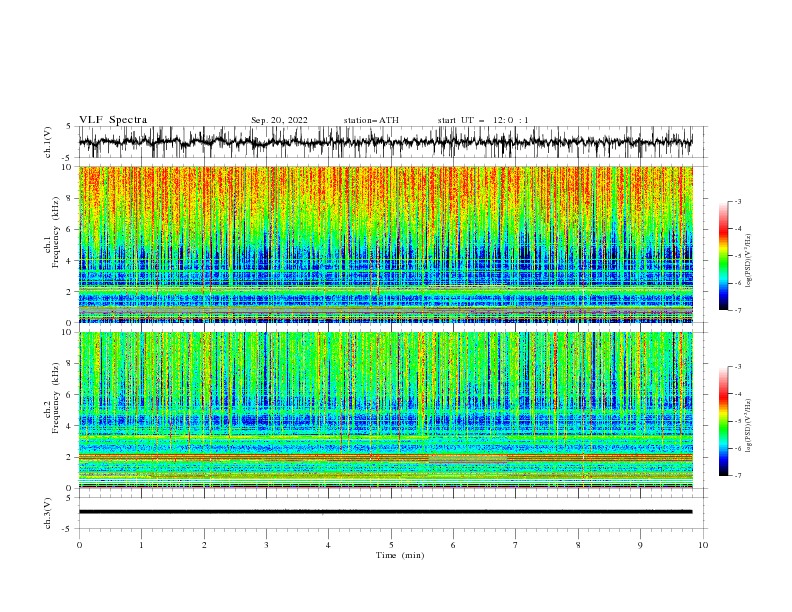Click the "5" time axis tick label
The image size is (792, 612).
tap(391, 545)
